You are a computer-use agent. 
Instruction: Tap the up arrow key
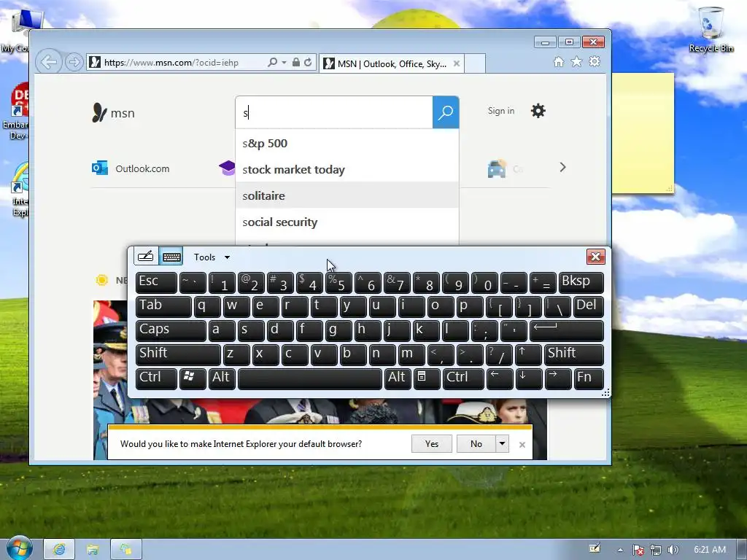pyautogui.click(x=528, y=354)
